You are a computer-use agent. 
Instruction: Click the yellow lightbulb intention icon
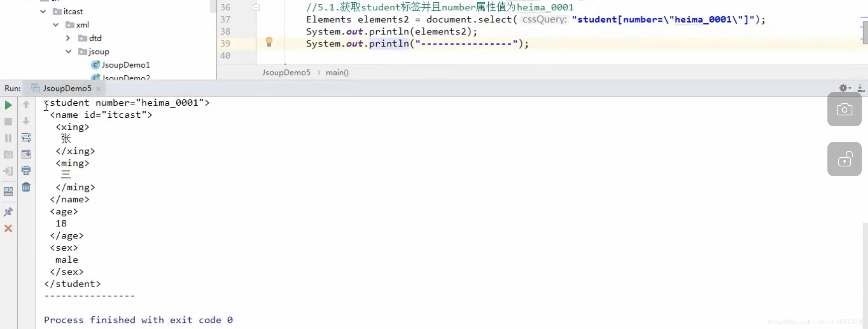tap(269, 42)
